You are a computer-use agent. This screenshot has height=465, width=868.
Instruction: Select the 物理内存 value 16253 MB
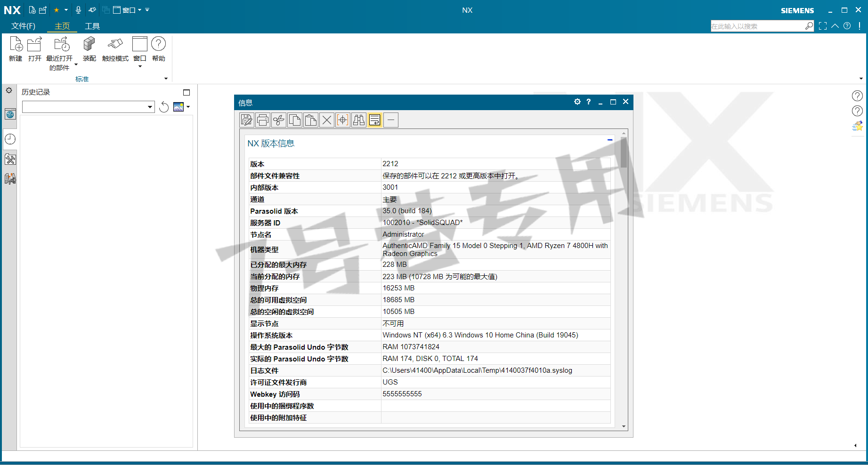pyautogui.click(x=398, y=288)
